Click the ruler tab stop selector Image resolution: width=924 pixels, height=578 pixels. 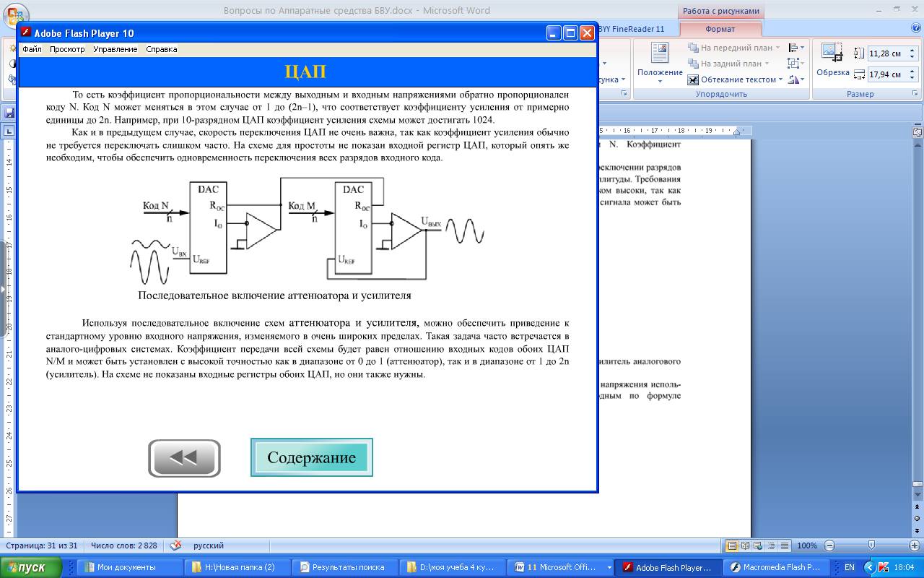click(x=8, y=131)
